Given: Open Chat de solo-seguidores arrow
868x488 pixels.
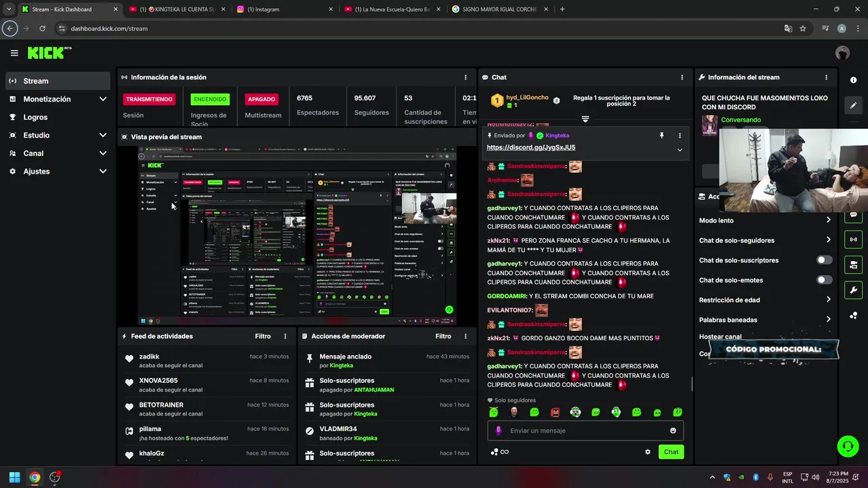Looking at the screenshot, I should click(x=828, y=240).
